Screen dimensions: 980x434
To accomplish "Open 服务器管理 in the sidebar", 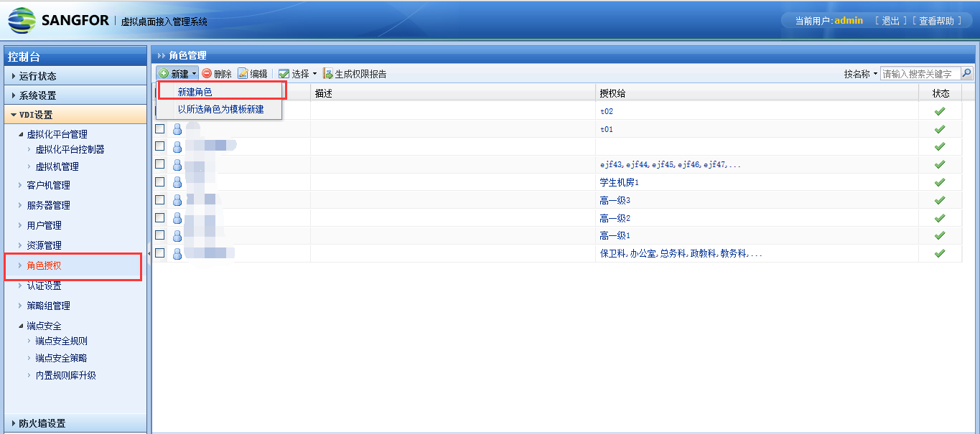I will (x=49, y=205).
